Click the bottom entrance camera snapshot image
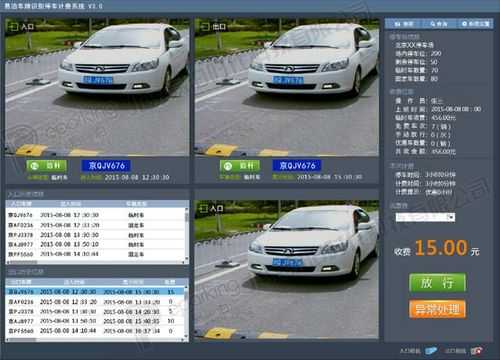The image size is (500, 360). click(x=287, y=269)
